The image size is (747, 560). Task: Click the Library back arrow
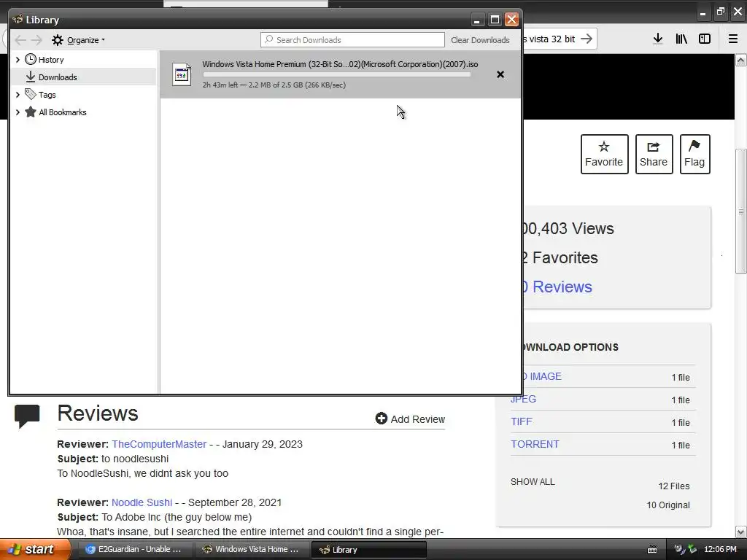pyautogui.click(x=20, y=40)
